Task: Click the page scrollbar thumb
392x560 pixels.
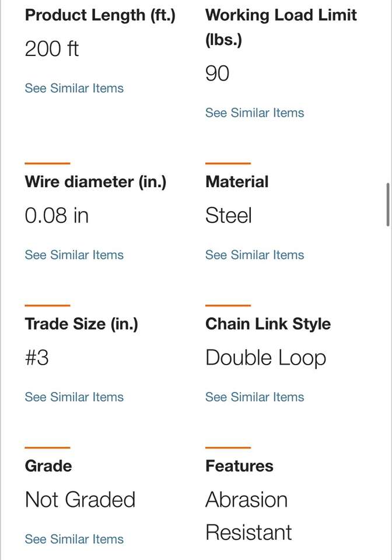Action: click(x=388, y=205)
